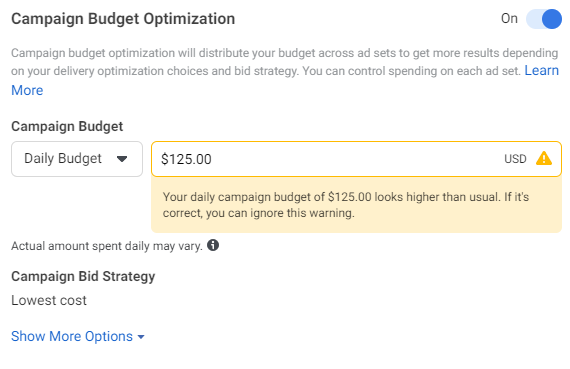Click 'you can ignore this warning' text line
Image resolution: width=570 pixels, height=369 pixels.
[x=280, y=213]
